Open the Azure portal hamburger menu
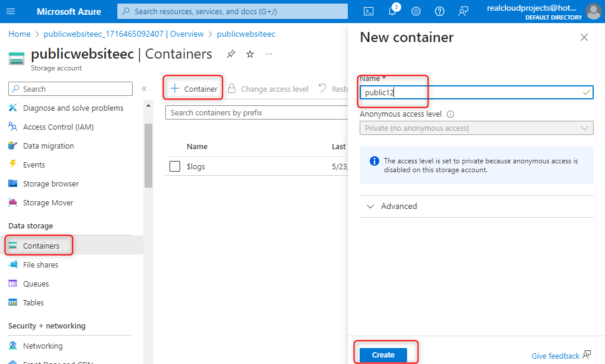605x364 pixels. (x=11, y=11)
